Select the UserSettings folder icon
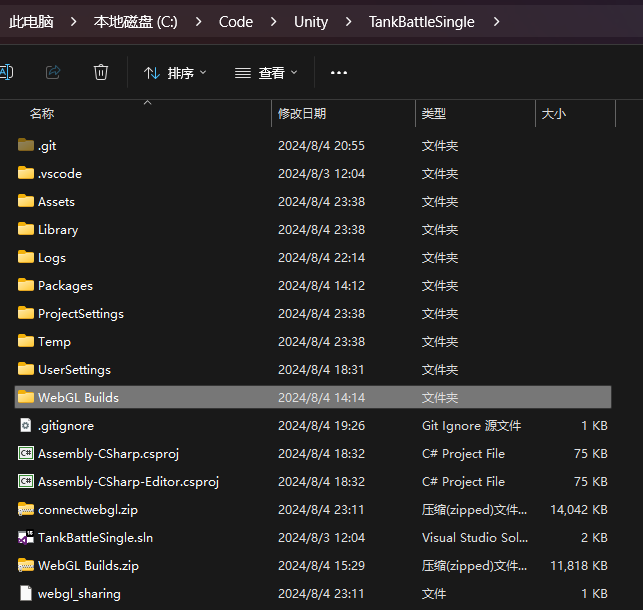The image size is (643, 610). point(26,369)
